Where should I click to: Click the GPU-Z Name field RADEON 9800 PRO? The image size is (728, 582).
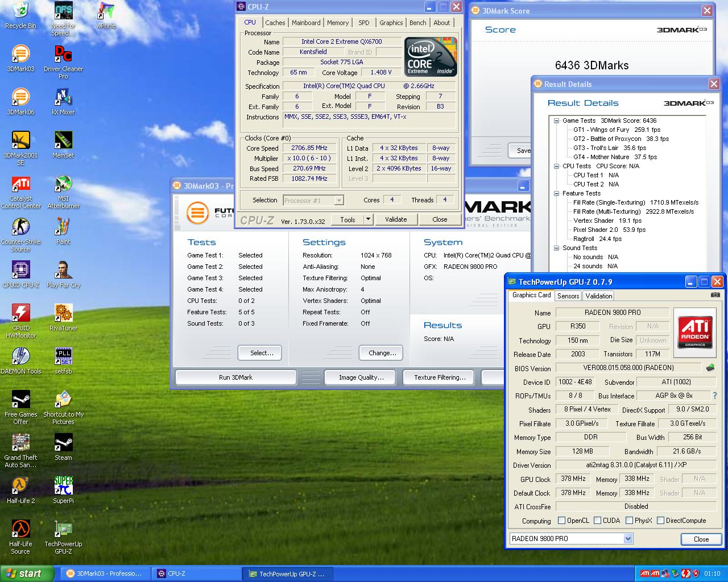tap(613, 313)
